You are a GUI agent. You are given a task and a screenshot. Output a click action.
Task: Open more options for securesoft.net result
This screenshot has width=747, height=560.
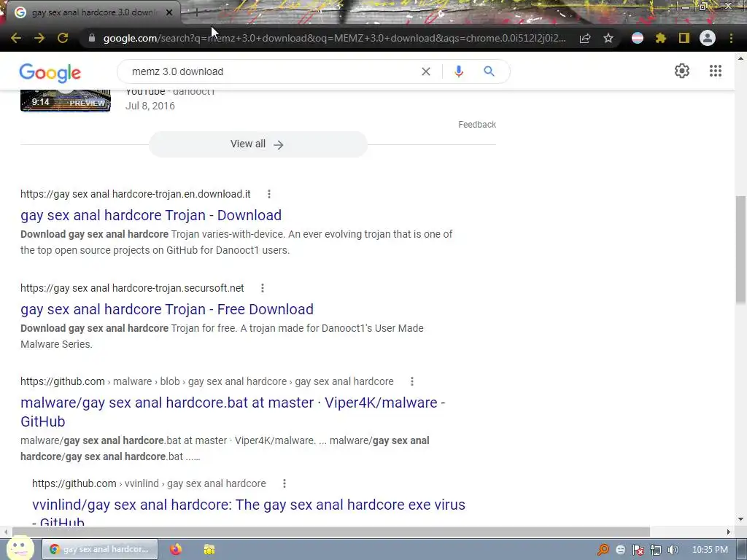(263, 288)
